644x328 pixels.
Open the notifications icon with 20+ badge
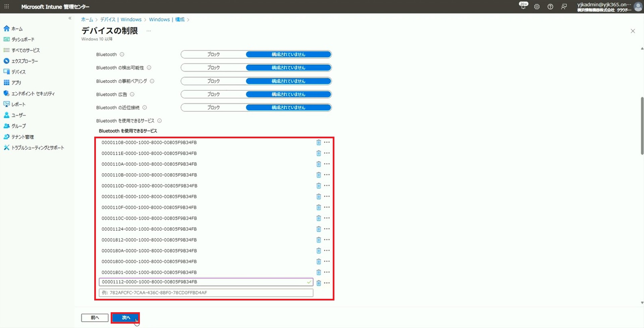(523, 6)
